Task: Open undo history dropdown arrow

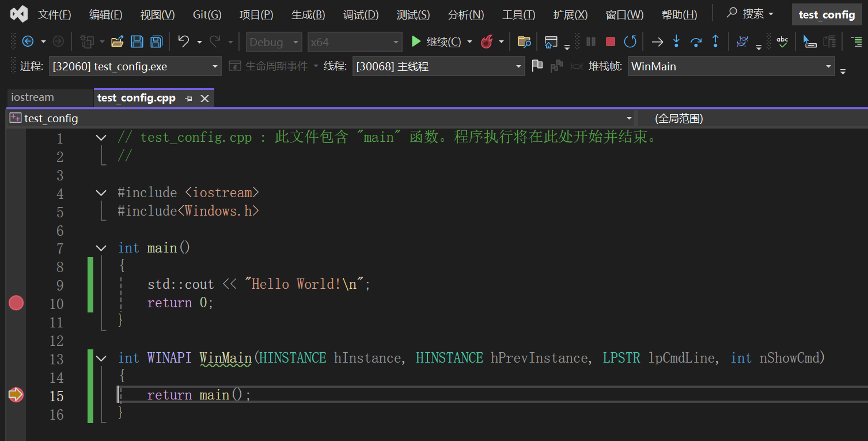Action: [199, 42]
